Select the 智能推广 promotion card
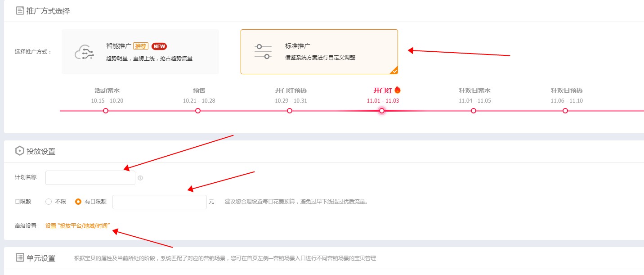Image resolution: width=644 pixels, height=275 pixels. pyautogui.click(x=139, y=51)
